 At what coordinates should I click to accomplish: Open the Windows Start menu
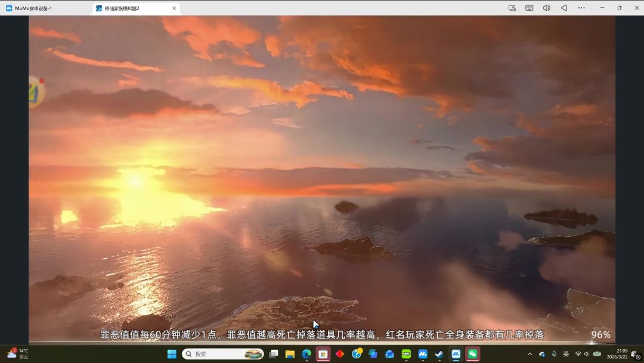coord(172,354)
